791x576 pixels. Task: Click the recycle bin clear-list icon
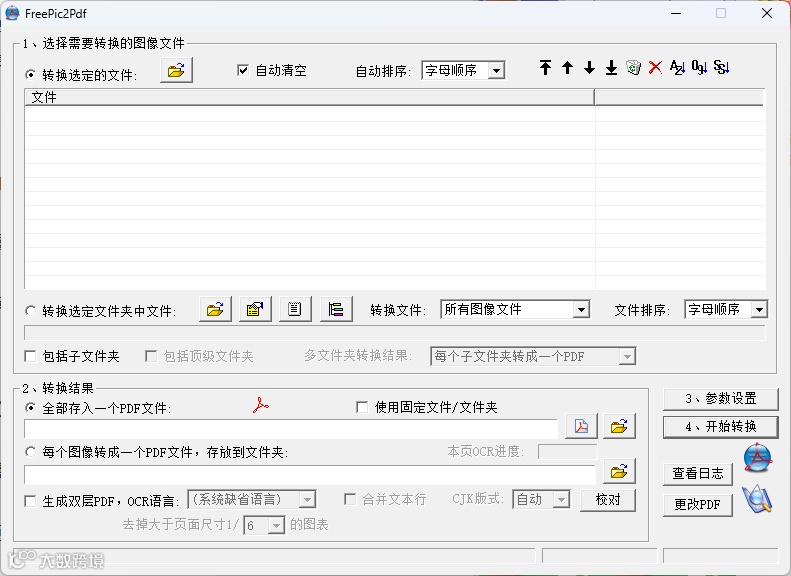coord(633,68)
